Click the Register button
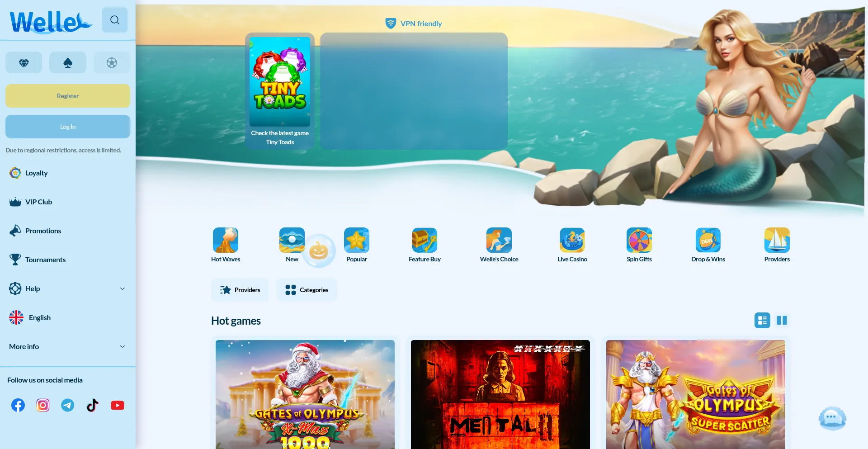 [x=68, y=96]
